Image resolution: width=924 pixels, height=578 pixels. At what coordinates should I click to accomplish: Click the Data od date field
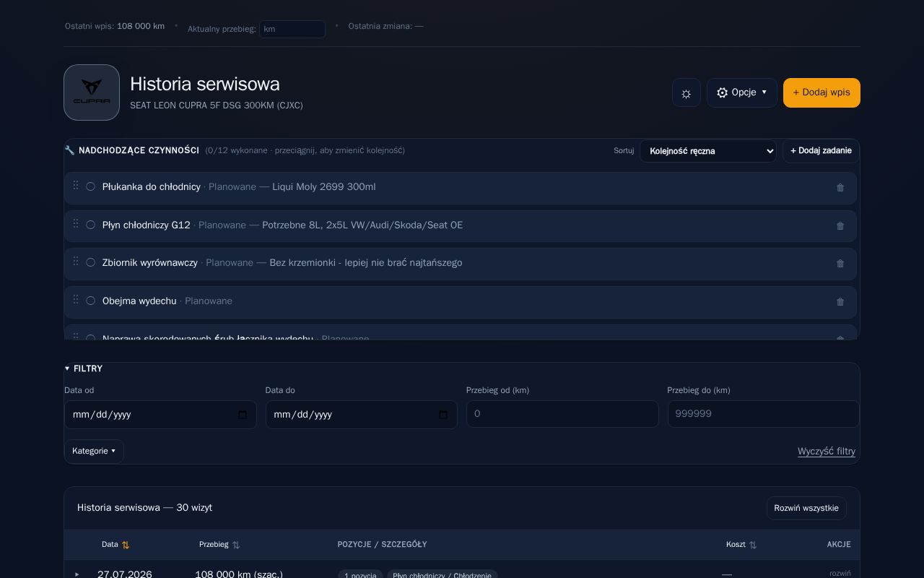point(160,415)
